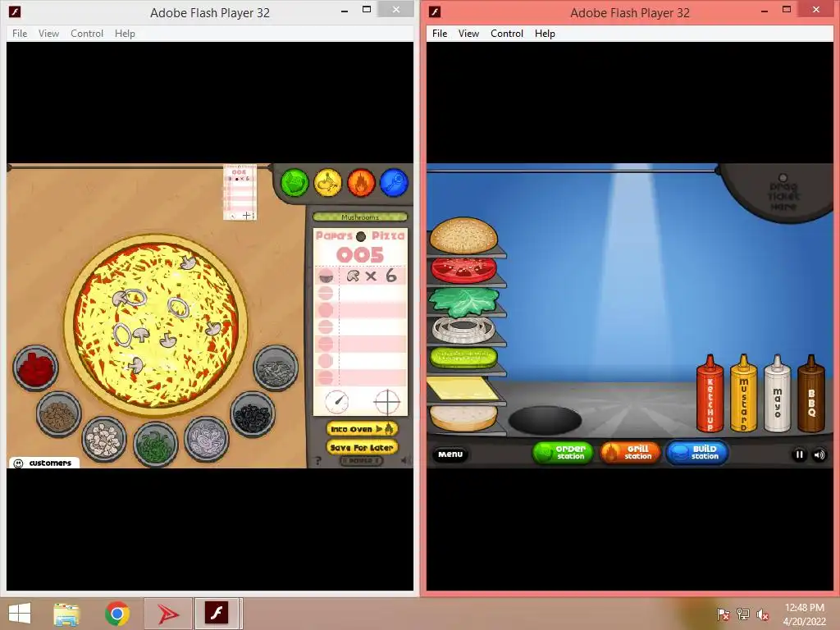Image resolution: width=840 pixels, height=630 pixels.
Task: Click the network tray icon
Action: (x=743, y=614)
